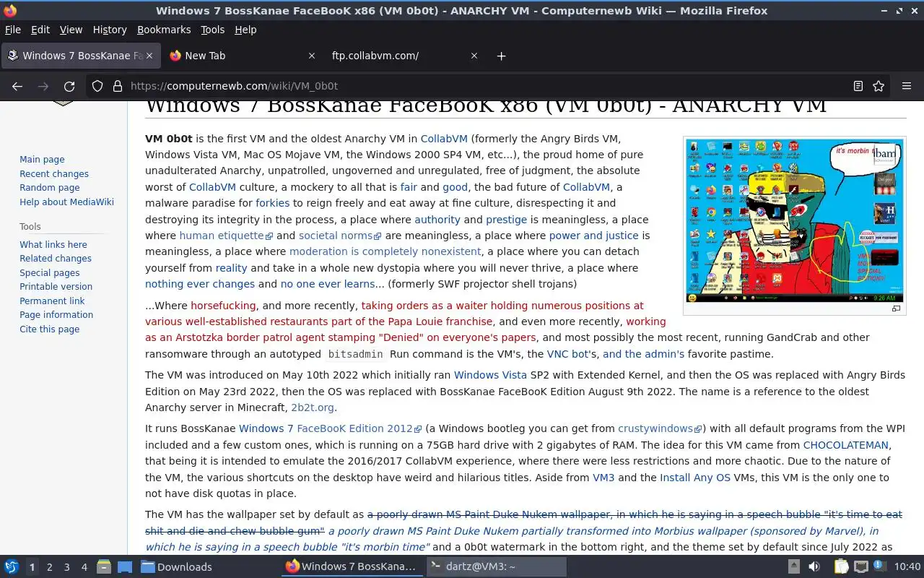924x578 pixels.
Task: Open the VNC bot link
Action: point(568,354)
